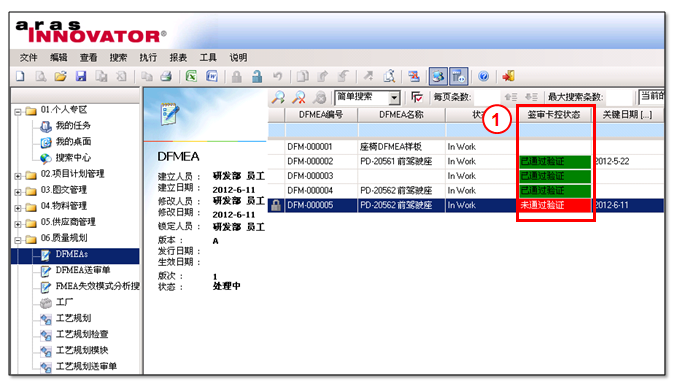Toggle the globe users toolbar button
Viewport: 673px width, 383px height.
pyautogui.click(x=438, y=76)
